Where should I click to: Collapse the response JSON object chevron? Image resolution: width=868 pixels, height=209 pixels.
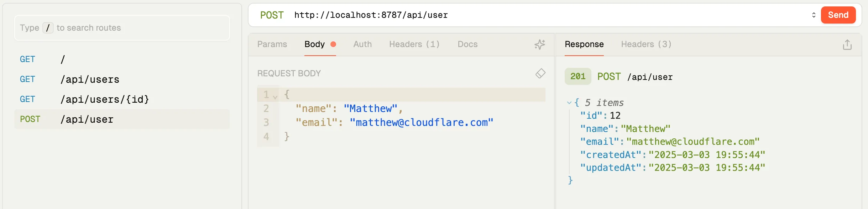[569, 103]
